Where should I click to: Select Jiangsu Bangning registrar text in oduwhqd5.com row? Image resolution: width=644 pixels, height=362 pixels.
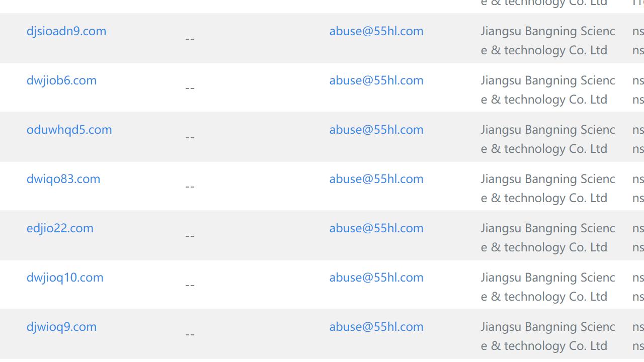click(547, 139)
